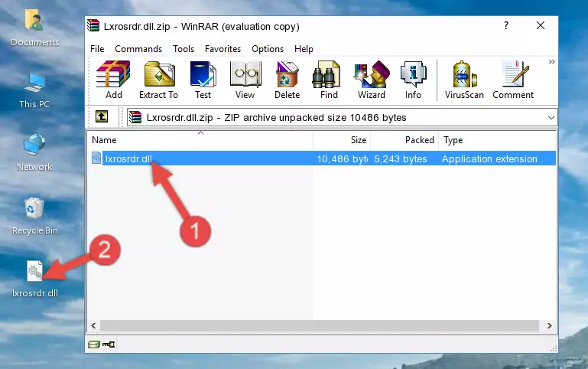This screenshot has height=369, width=588.
Task: Sort by the Type column header
Action: click(497, 139)
